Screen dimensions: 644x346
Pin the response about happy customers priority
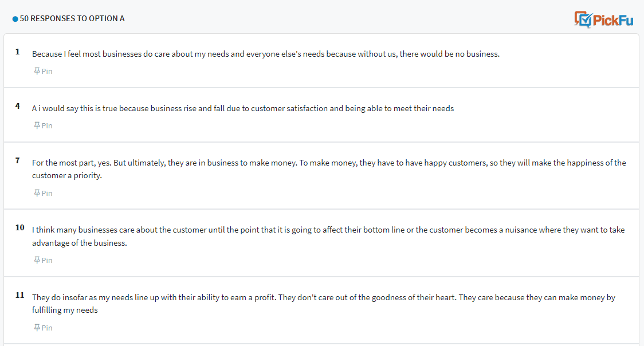coord(43,193)
